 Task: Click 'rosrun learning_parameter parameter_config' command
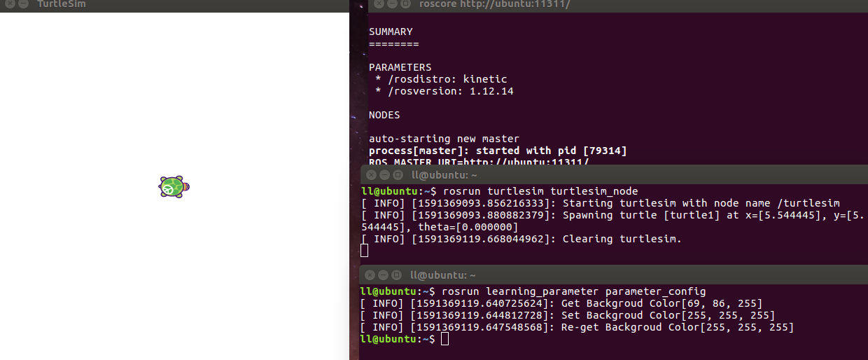click(573, 291)
